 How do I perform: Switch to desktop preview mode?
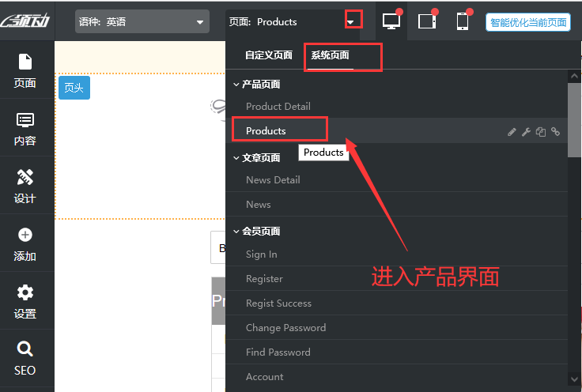point(391,21)
